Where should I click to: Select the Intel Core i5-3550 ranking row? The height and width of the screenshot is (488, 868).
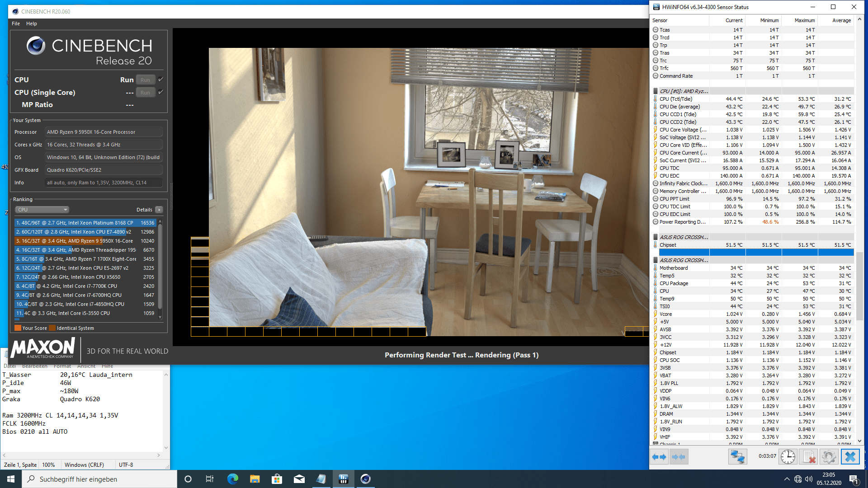tap(85, 313)
